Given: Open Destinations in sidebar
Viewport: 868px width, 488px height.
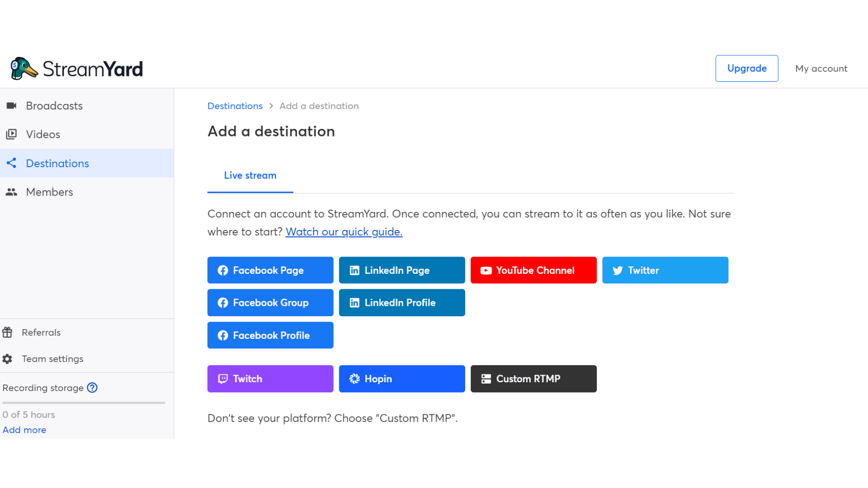Looking at the screenshot, I should coord(57,163).
